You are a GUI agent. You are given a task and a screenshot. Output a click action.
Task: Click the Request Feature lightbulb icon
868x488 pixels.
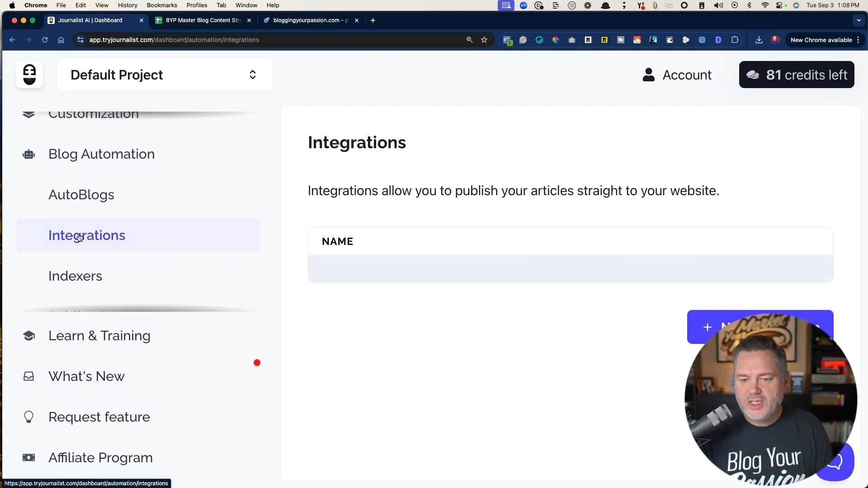[x=28, y=417]
